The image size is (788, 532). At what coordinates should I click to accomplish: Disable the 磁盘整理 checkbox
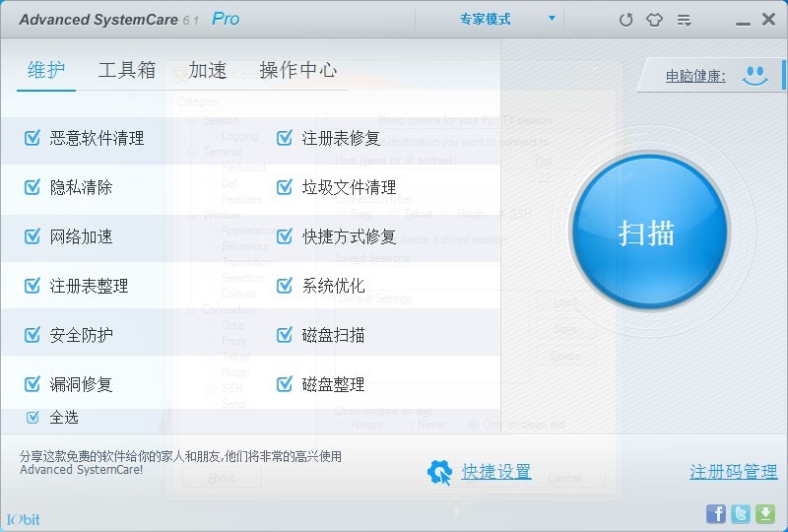pos(285,384)
